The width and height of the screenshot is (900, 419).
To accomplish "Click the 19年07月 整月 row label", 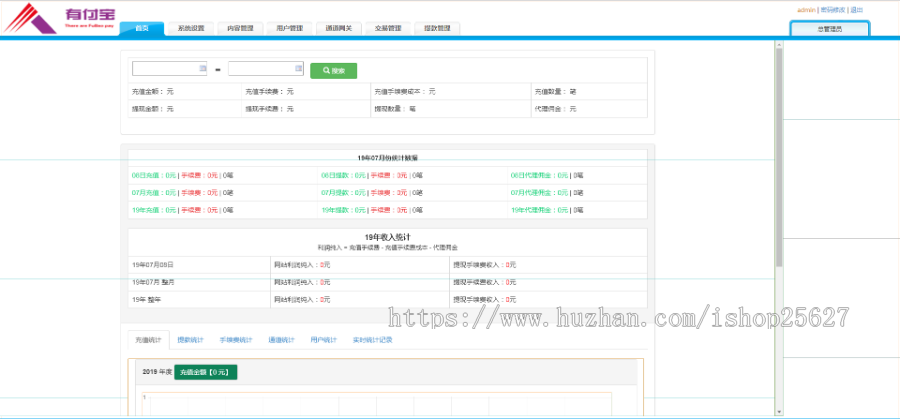I will [151, 282].
